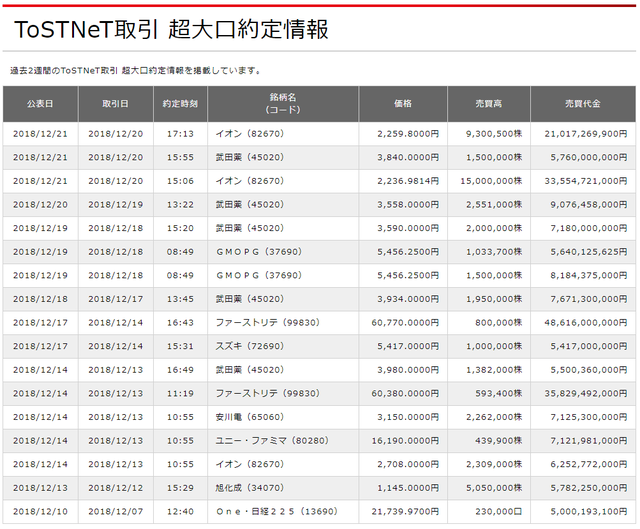Click the 価格 column header
The height and width of the screenshot is (529, 640).
coord(403,104)
